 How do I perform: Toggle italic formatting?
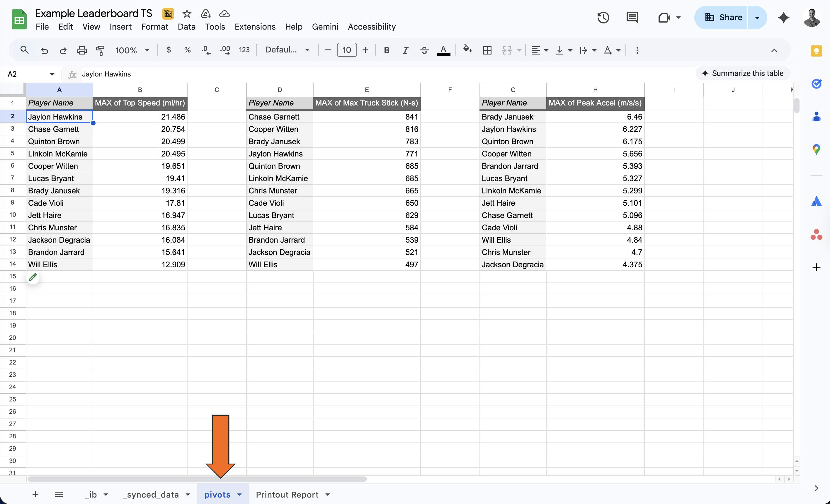coord(405,50)
